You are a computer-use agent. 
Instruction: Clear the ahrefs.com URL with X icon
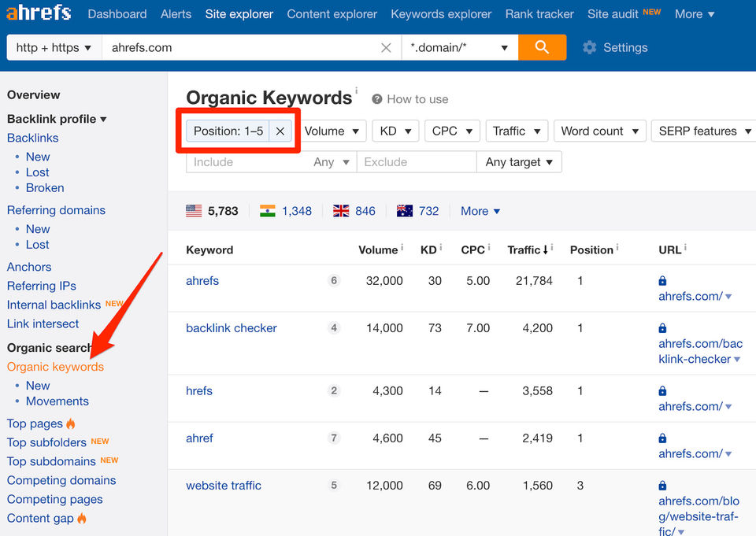coord(386,48)
